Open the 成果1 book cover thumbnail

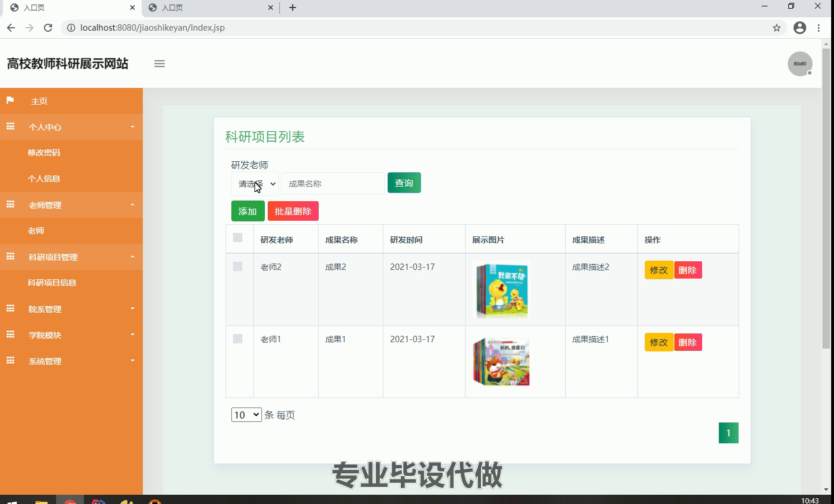tap(501, 362)
